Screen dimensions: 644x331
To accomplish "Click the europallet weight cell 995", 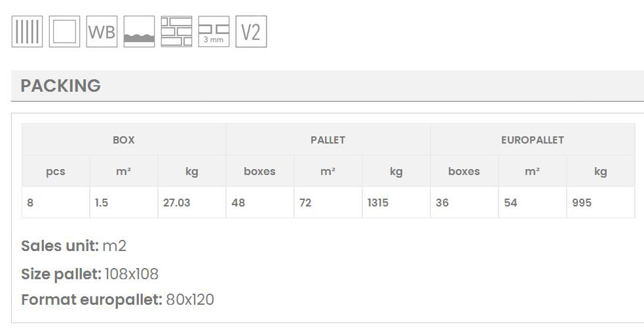I will pyautogui.click(x=582, y=203).
